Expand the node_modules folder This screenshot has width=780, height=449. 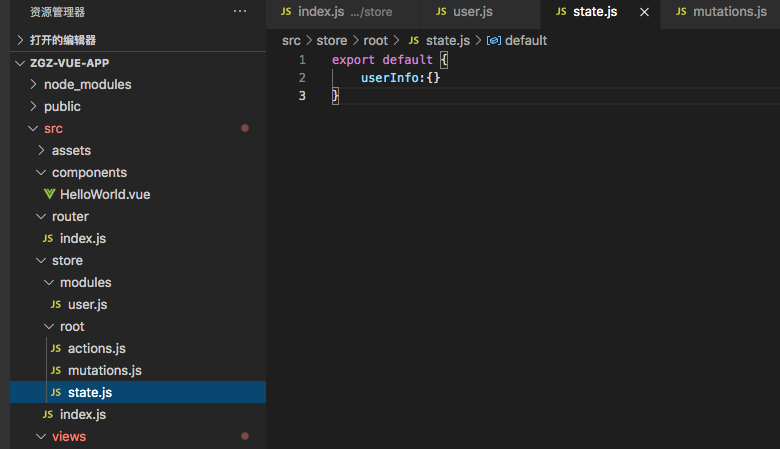(x=34, y=84)
